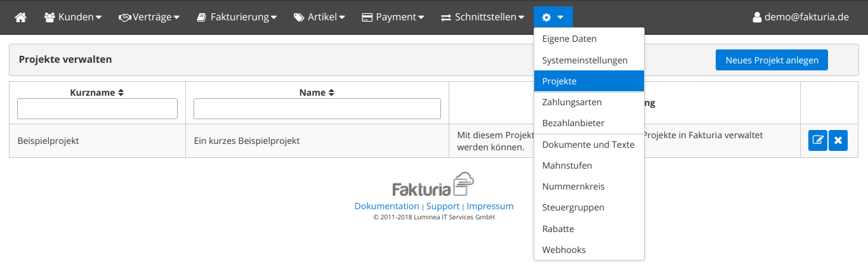Open the Dokumentation link
The image size is (868, 272).
386,206
